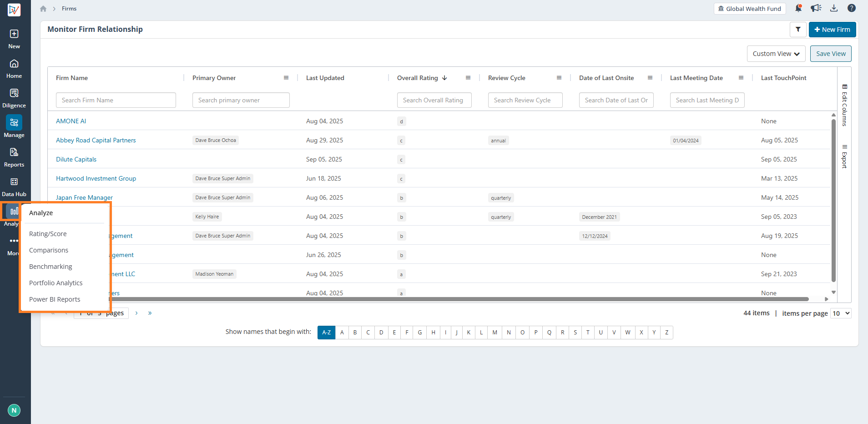
Task: Click the announcements megaphone icon
Action: (x=816, y=8)
